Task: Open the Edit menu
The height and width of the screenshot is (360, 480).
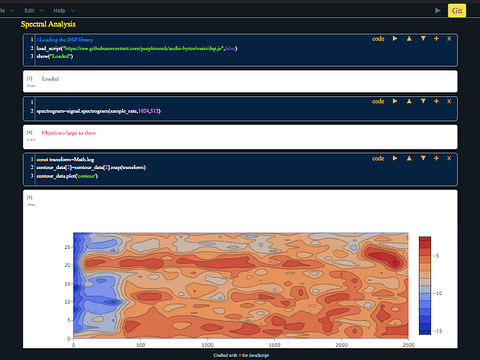Action: (29, 11)
